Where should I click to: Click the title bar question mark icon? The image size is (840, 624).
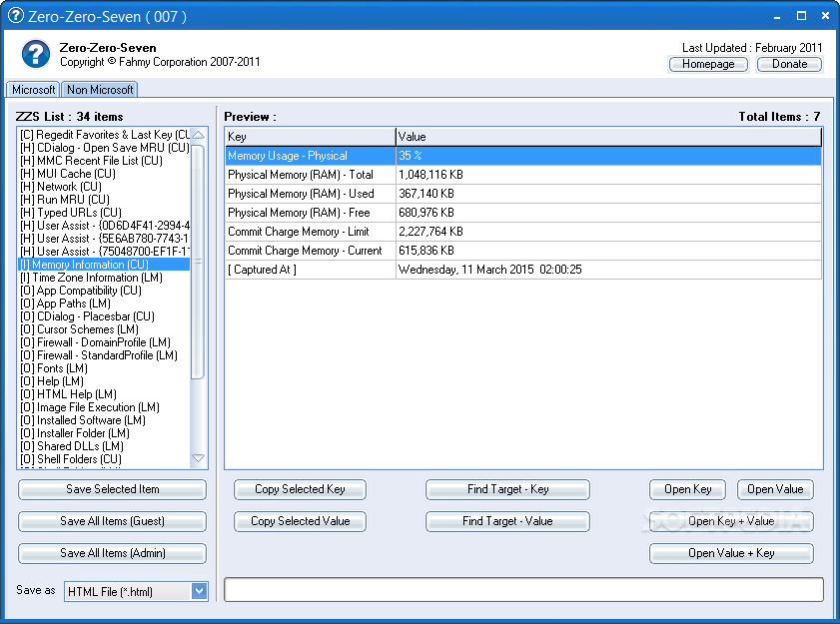coord(16,16)
